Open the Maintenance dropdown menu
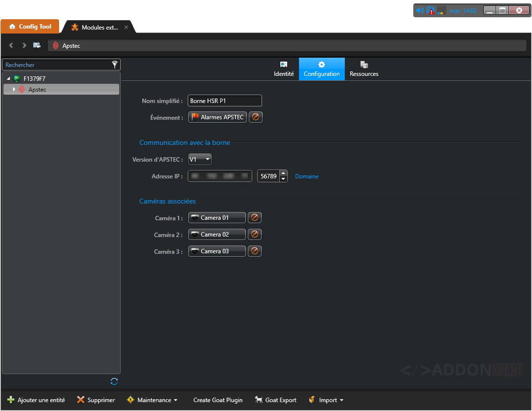The width and height of the screenshot is (532, 411). [152, 400]
